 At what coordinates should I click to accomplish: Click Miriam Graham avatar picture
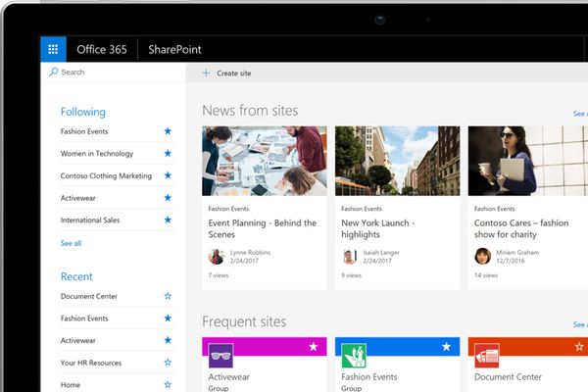482,257
